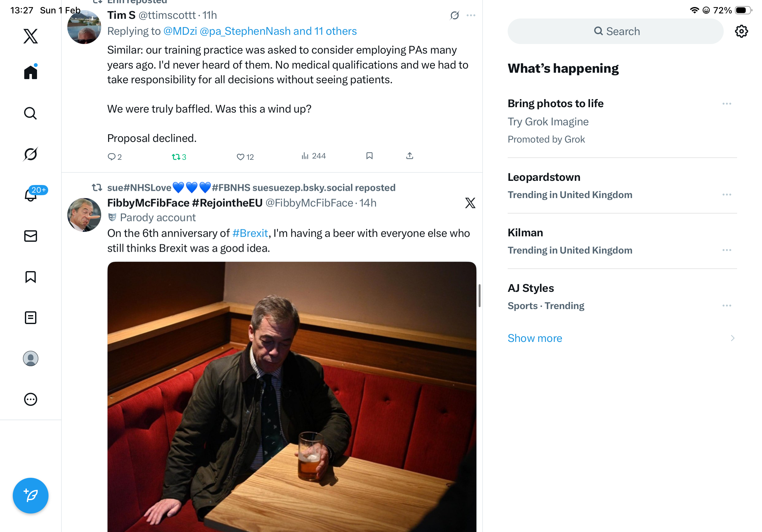
Task: Open the Bookmarks sidebar item
Action: (x=31, y=277)
